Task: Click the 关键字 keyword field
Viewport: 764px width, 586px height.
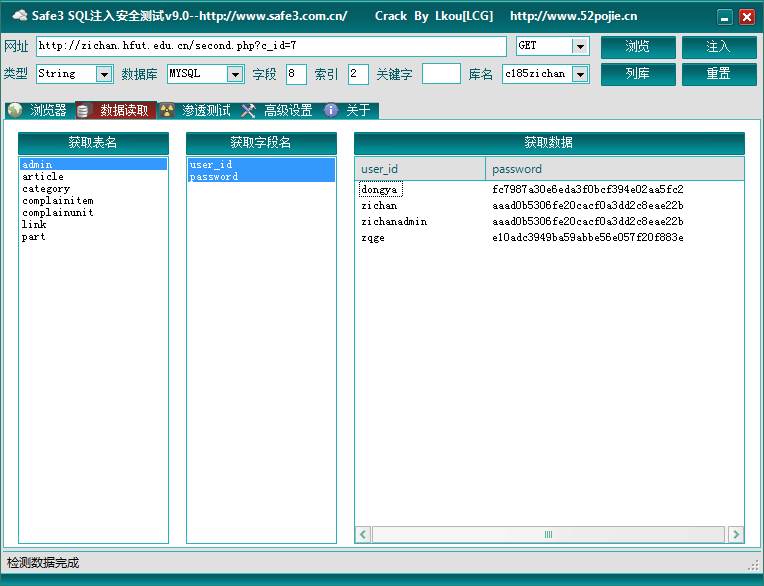Action: 441,74
